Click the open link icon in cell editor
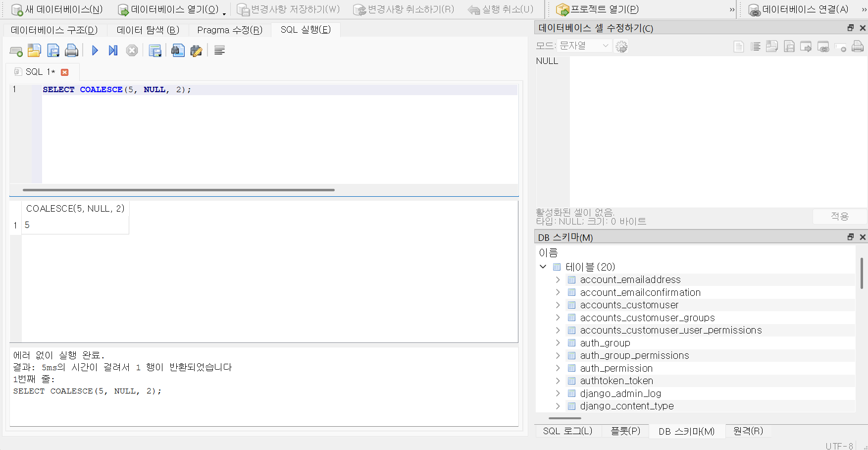The image size is (868, 450). (x=823, y=47)
